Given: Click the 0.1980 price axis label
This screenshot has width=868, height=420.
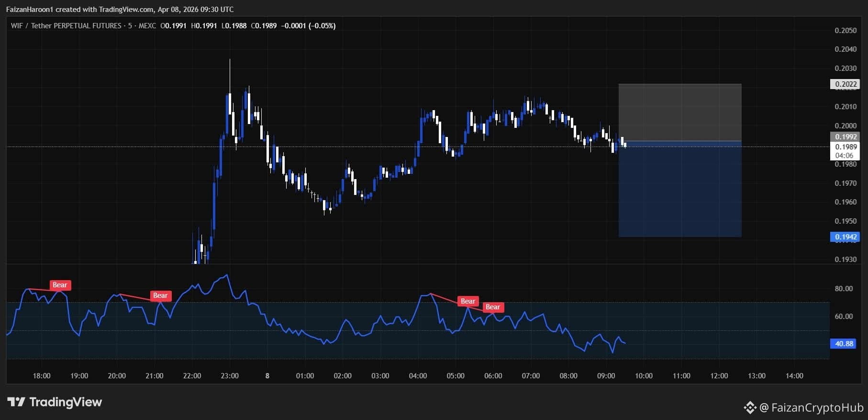Looking at the screenshot, I should point(846,164).
